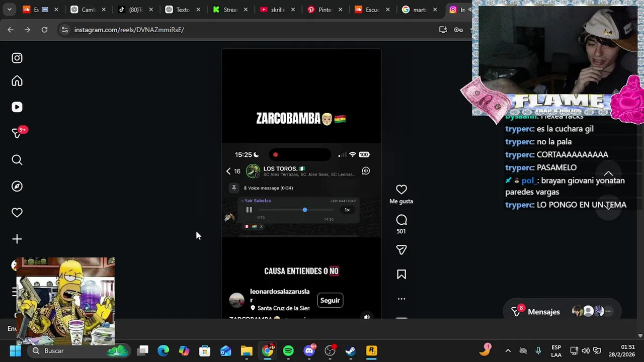Open the Explore compass icon
644x362 pixels.
[x=17, y=186]
